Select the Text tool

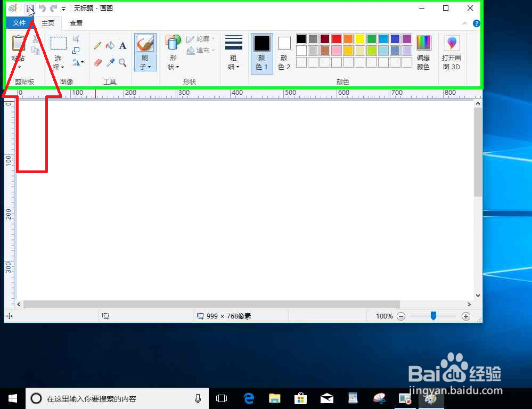pos(122,45)
